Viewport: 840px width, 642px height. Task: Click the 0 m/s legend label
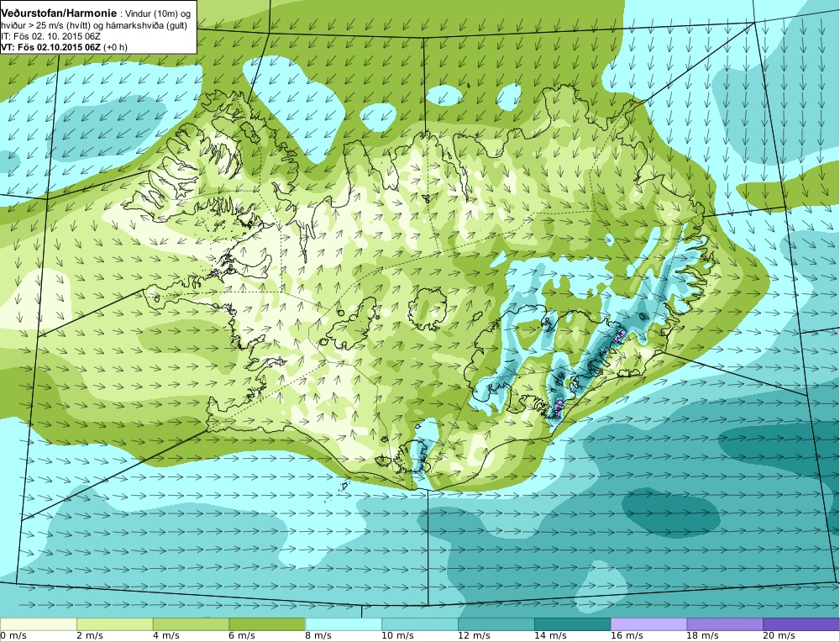pyautogui.click(x=13, y=636)
